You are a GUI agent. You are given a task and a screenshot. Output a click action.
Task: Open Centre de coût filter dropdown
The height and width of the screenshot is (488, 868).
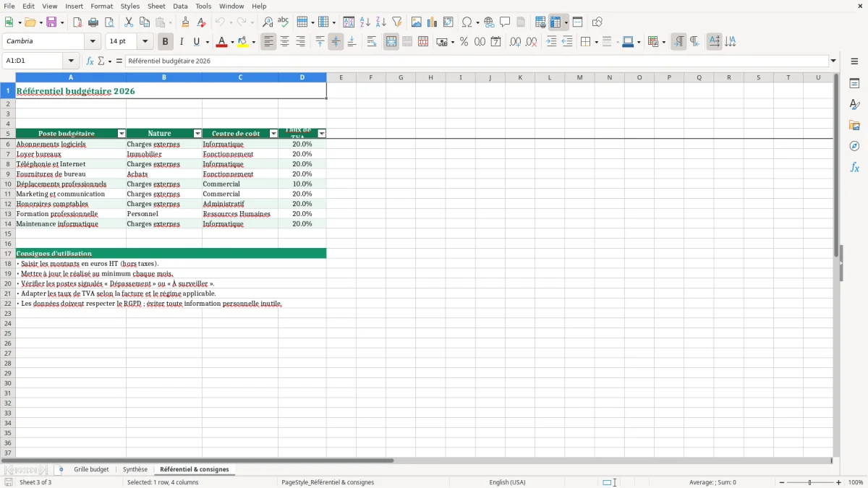coord(273,134)
